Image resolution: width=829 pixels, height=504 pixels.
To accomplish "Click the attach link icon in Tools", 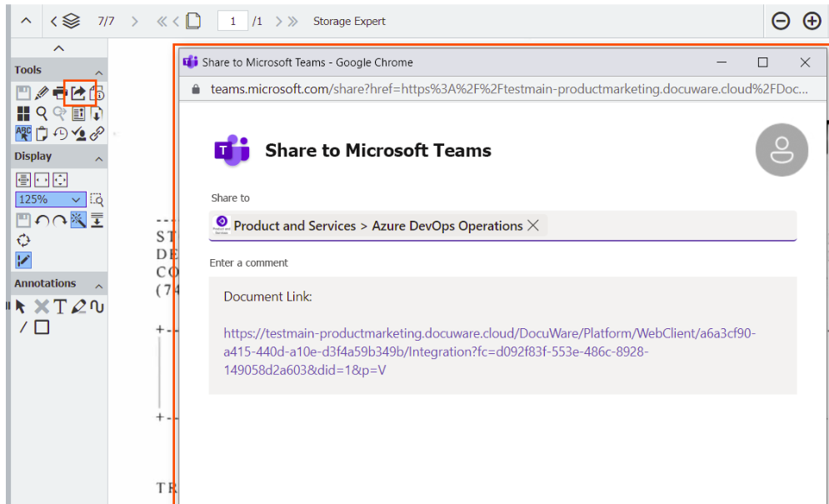I will pyautogui.click(x=96, y=133).
